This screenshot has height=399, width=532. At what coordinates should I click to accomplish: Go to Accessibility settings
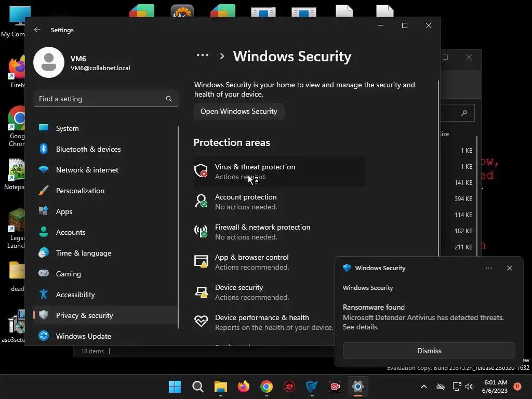105,295
